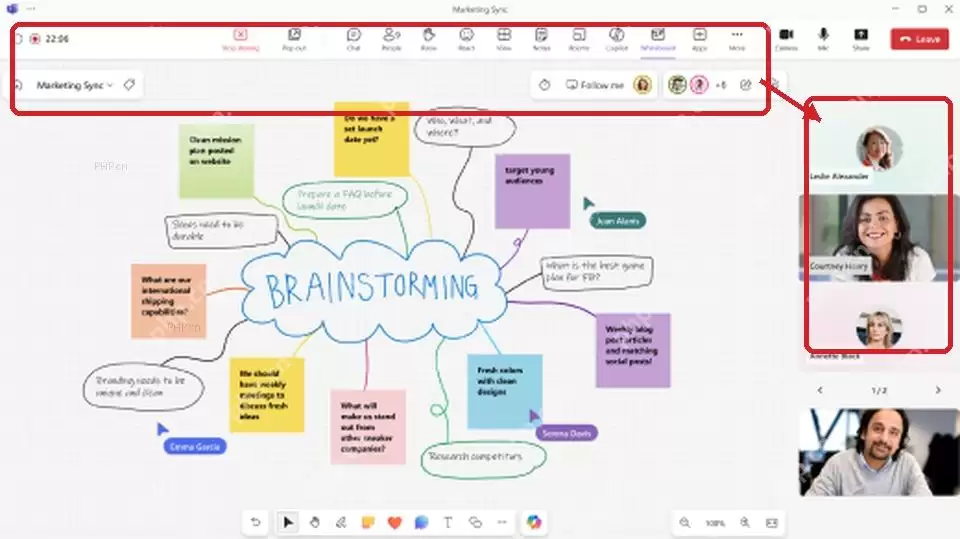Viewport: 960px width, 539px height.
Task: Click the tag icon beside Marketing Sync
Action: 129,85
